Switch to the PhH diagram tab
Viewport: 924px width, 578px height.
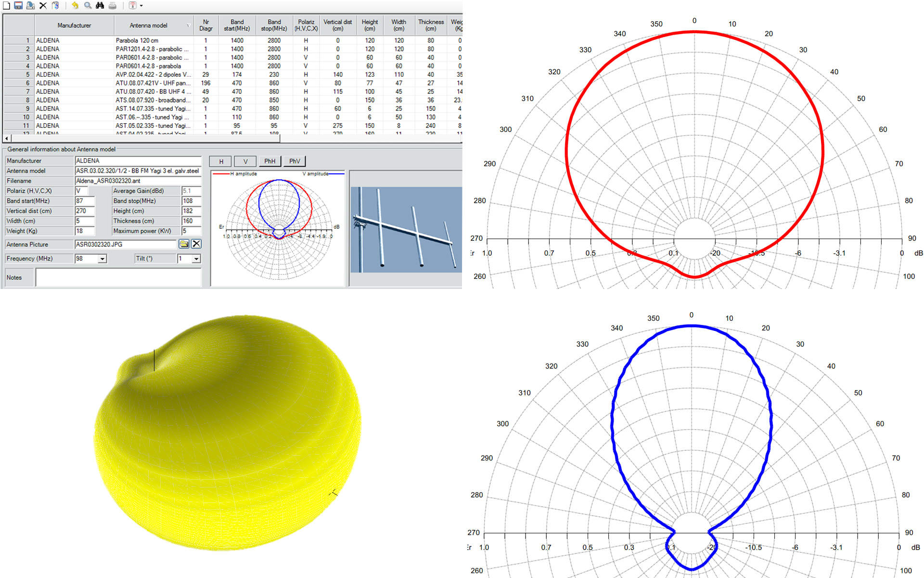pyautogui.click(x=270, y=161)
